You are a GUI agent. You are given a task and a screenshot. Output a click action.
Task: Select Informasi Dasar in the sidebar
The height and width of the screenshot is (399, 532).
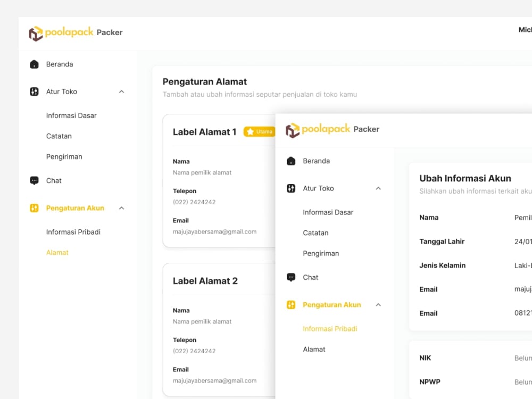click(71, 115)
